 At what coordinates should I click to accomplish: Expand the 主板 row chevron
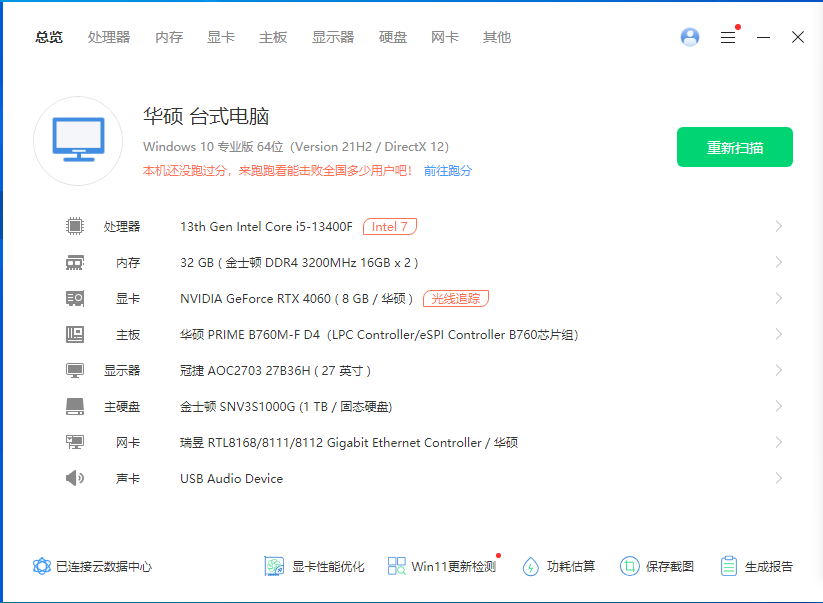779,334
